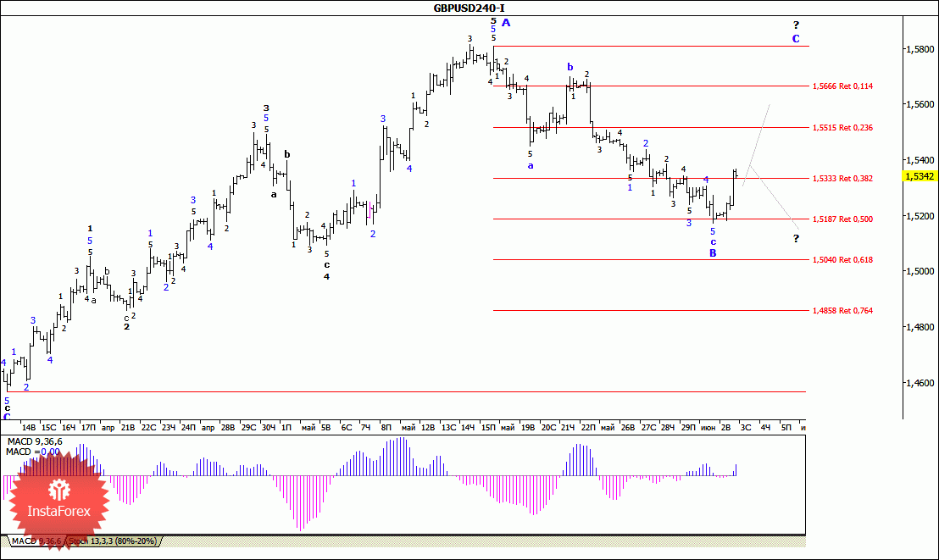939x560 pixels.
Task: Click the 21B date on the time axis
Action: click(x=128, y=428)
